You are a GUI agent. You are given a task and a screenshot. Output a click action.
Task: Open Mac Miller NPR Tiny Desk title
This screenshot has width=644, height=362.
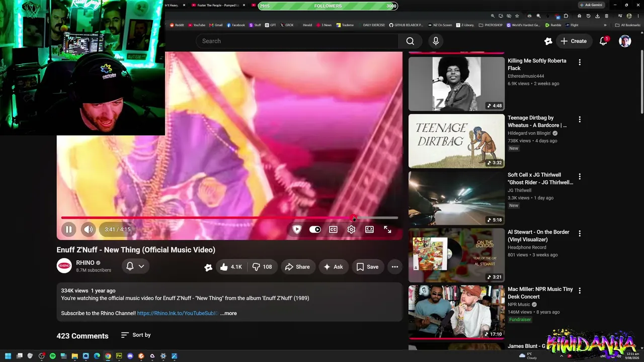(540, 293)
